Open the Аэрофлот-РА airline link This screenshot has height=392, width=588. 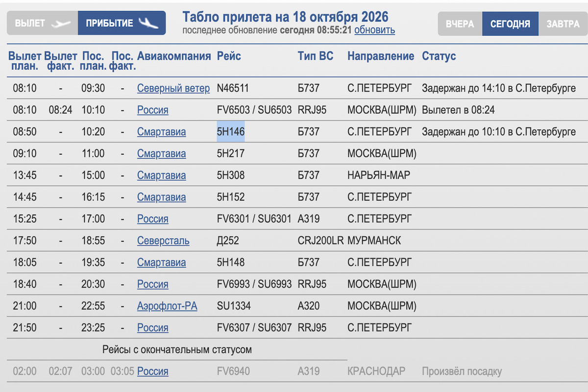coord(167,306)
